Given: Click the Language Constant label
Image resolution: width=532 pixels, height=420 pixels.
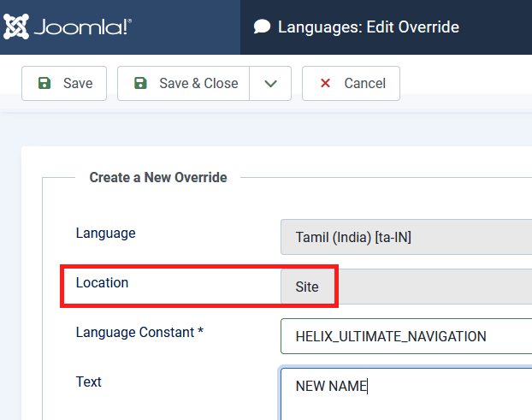Looking at the screenshot, I should point(139,332).
